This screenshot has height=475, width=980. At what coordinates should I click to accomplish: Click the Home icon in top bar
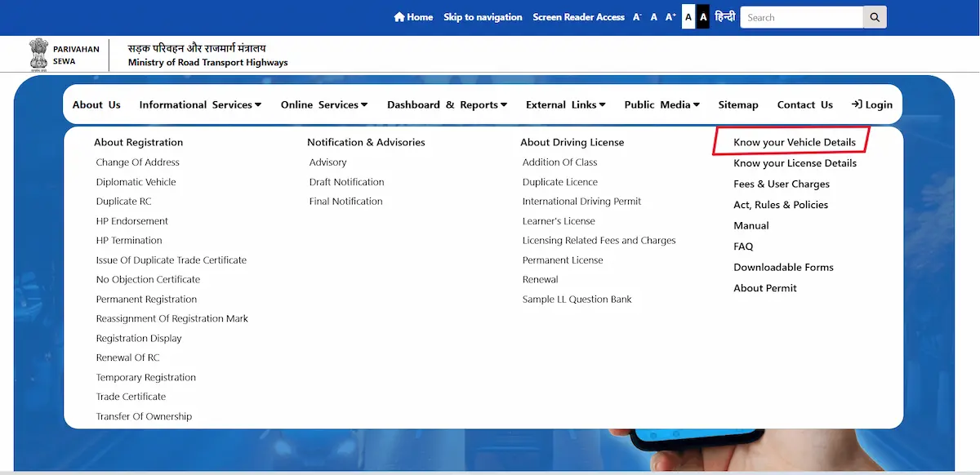pos(399,17)
